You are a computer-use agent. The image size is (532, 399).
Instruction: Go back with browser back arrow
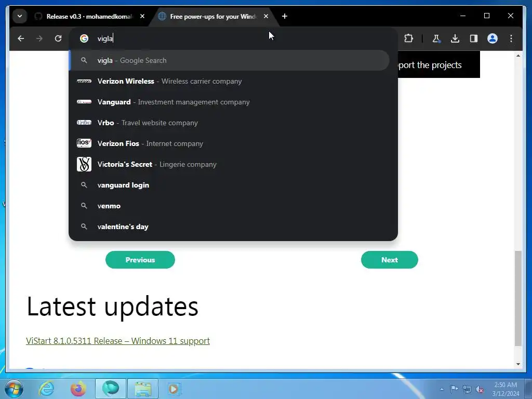tap(21, 38)
